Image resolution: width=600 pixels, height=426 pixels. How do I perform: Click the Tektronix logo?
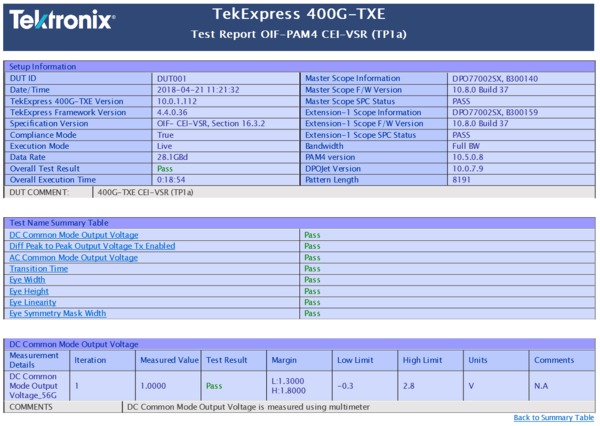62,20
